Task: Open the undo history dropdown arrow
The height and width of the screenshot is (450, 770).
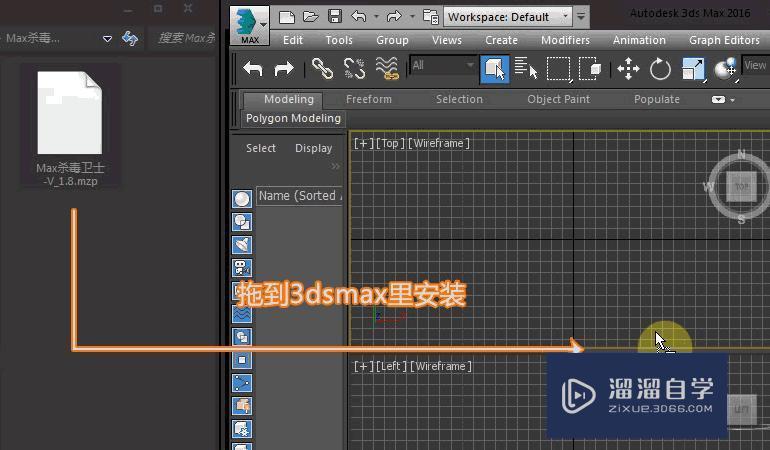Action: [x=376, y=17]
